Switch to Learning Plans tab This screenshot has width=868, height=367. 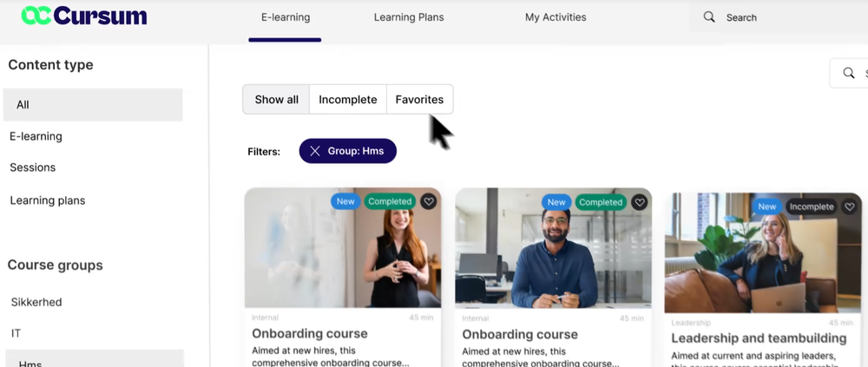click(x=409, y=17)
